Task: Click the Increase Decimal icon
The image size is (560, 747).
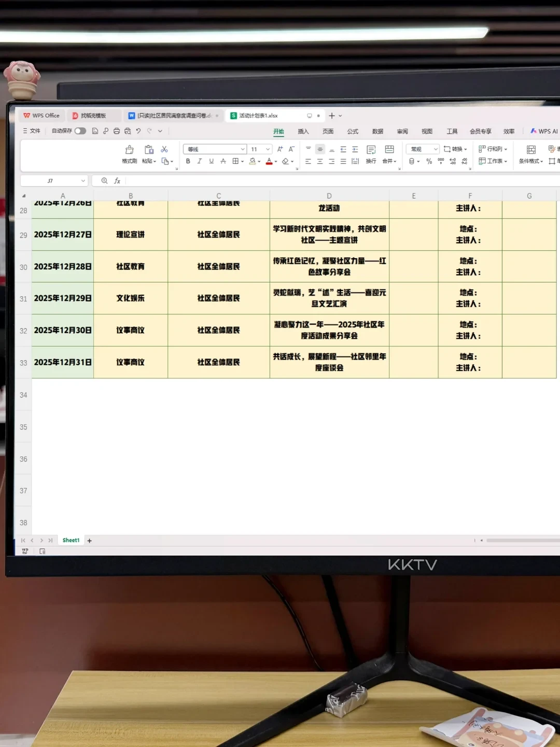Action: point(453,161)
